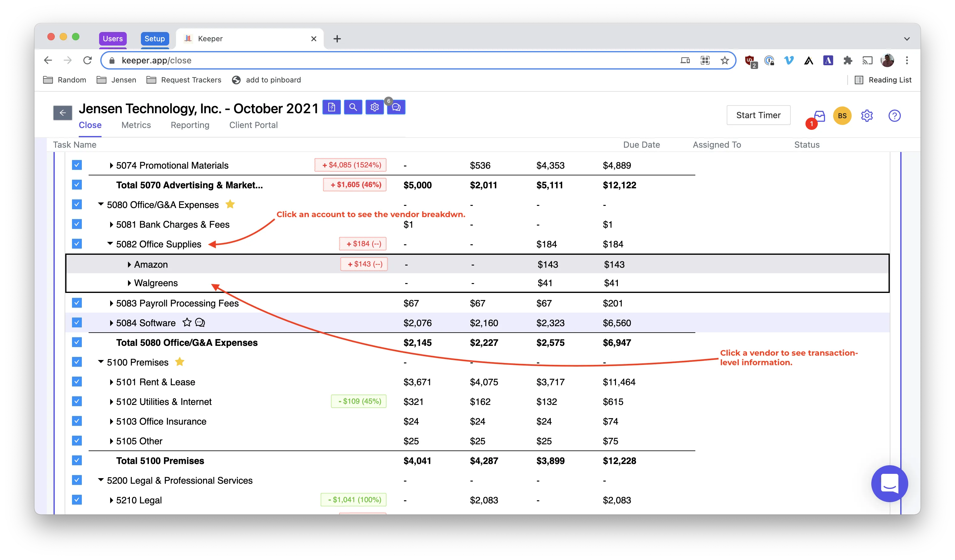Collapse 5200 Legal & Professional Services
Image resolution: width=955 pixels, height=560 pixels.
(101, 480)
